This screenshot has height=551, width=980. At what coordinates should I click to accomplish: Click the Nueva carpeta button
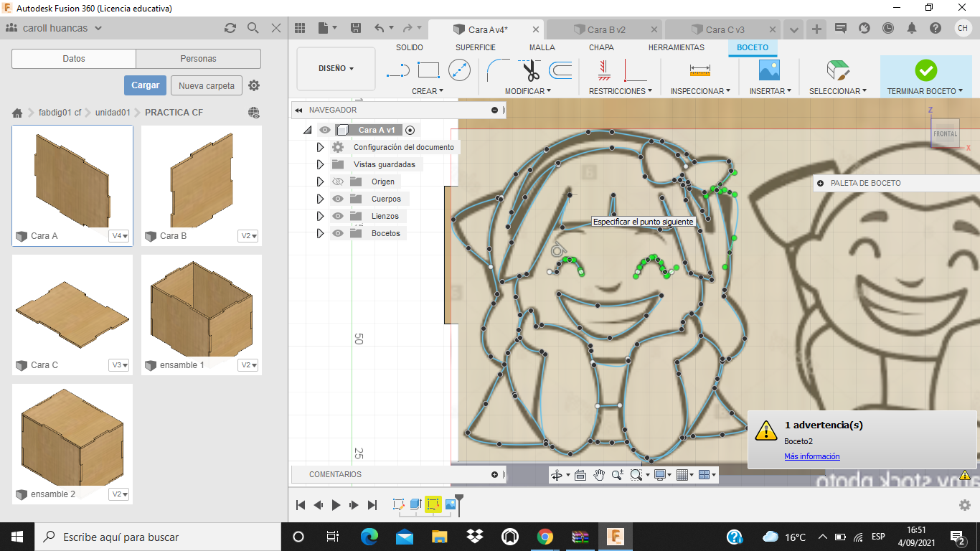coord(207,85)
